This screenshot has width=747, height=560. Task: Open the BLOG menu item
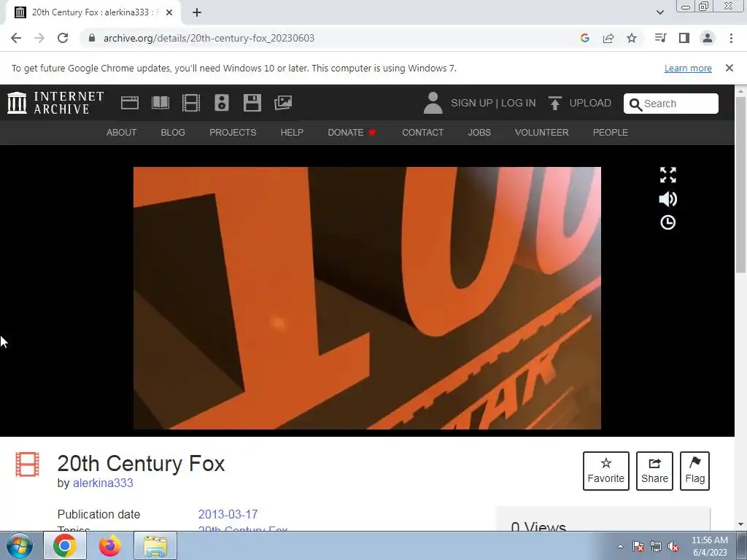pos(173,133)
